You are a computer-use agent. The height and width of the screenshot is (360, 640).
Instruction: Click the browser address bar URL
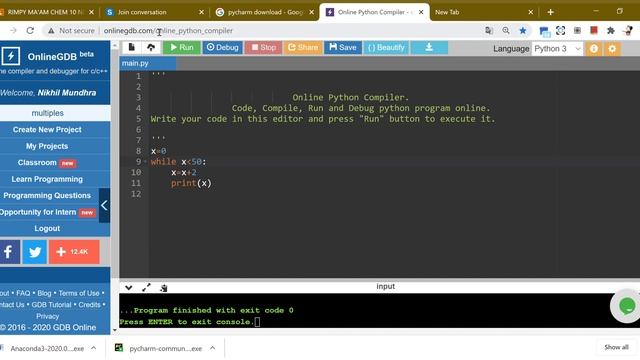click(168, 31)
